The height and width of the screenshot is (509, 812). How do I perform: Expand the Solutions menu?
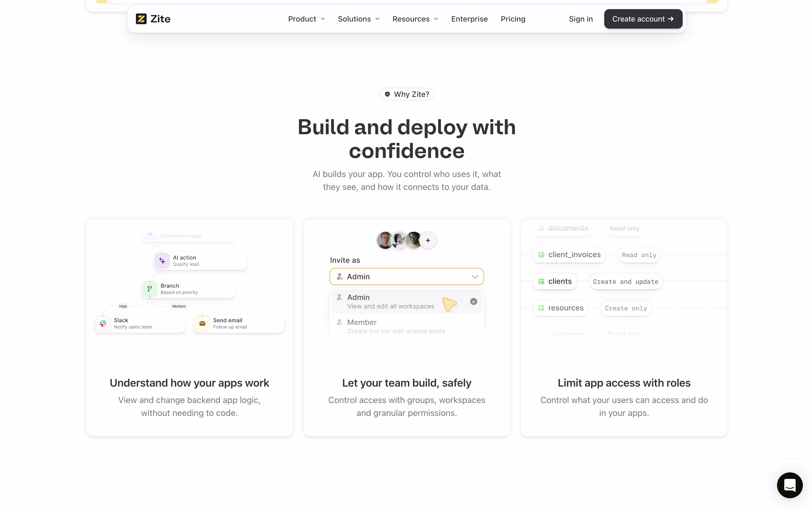point(359,19)
